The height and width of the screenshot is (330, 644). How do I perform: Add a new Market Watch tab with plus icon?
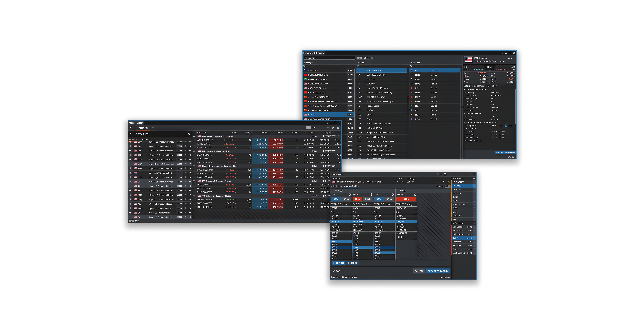point(153,128)
